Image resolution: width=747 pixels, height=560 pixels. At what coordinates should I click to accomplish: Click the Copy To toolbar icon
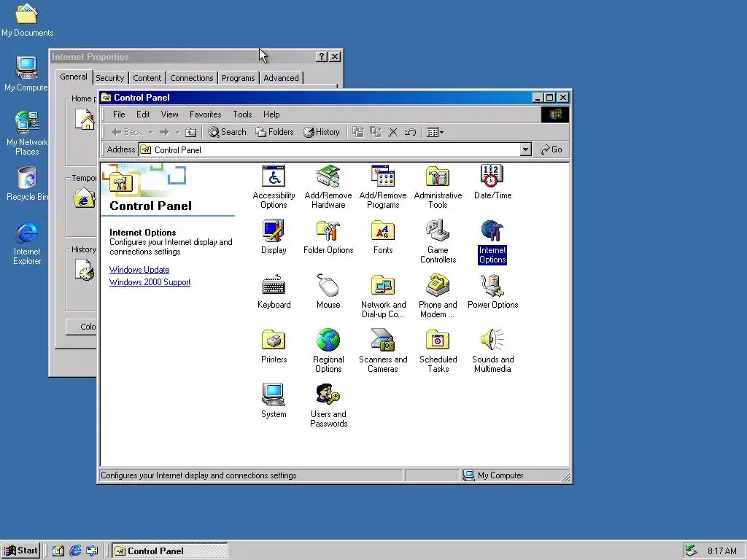click(x=376, y=132)
